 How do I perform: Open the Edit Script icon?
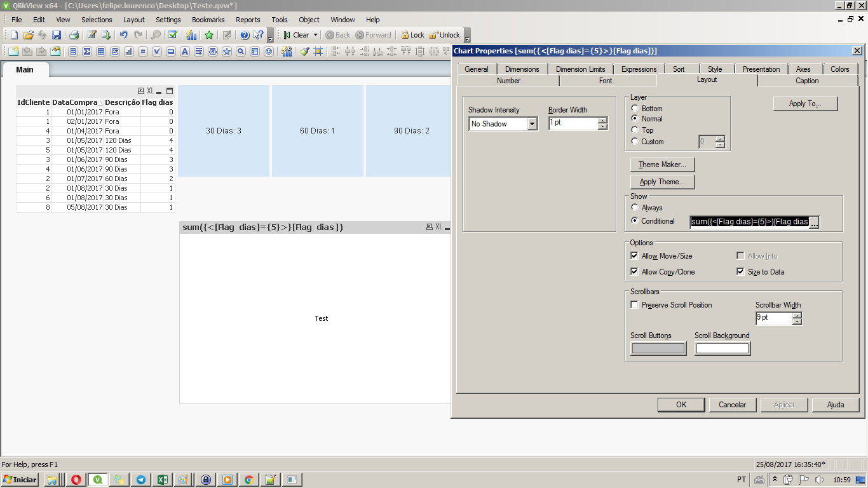pyautogui.click(x=92, y=35)
